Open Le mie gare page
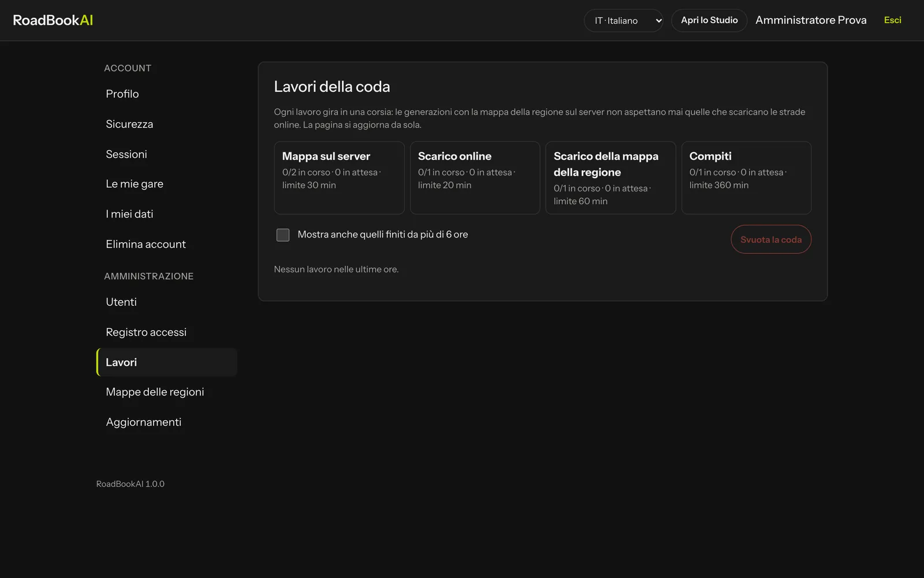924x578 pixels. click(167, 184)
